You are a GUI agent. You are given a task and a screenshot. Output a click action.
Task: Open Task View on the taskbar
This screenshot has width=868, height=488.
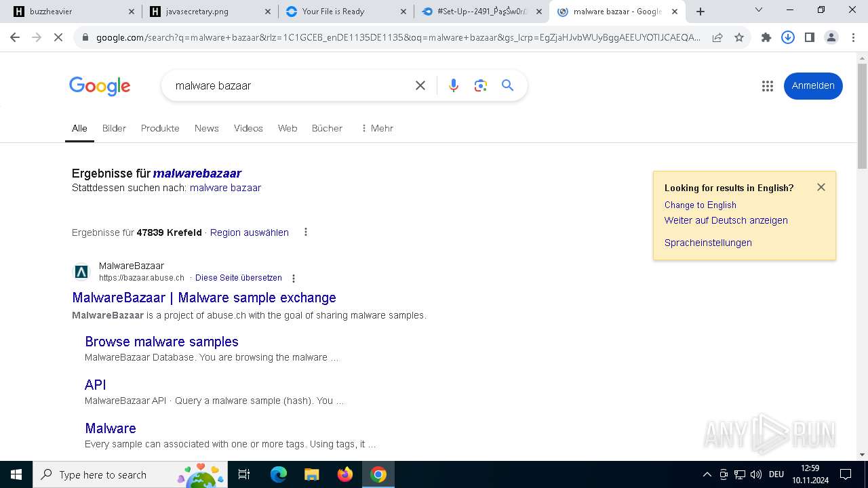coord(244,474)
